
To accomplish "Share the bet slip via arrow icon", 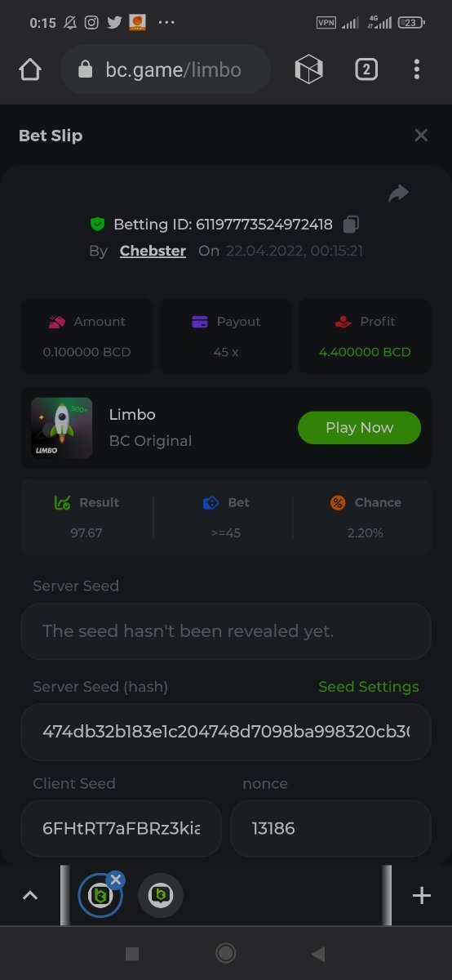I will [398, 194].
